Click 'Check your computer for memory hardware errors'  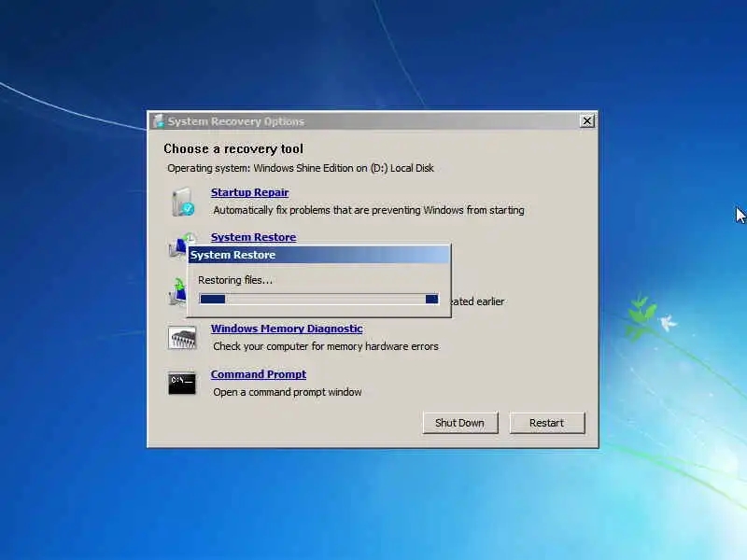(x=326, y=346)
